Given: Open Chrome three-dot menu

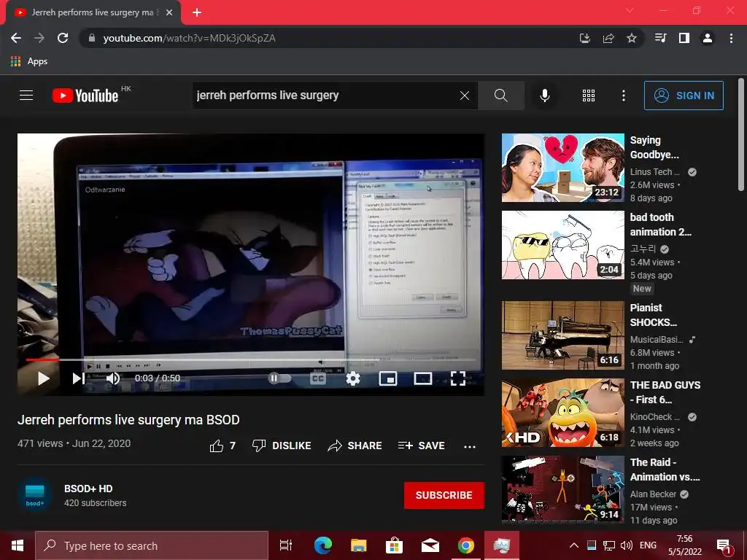Looking at the screenshot, I should coord(731,38).
